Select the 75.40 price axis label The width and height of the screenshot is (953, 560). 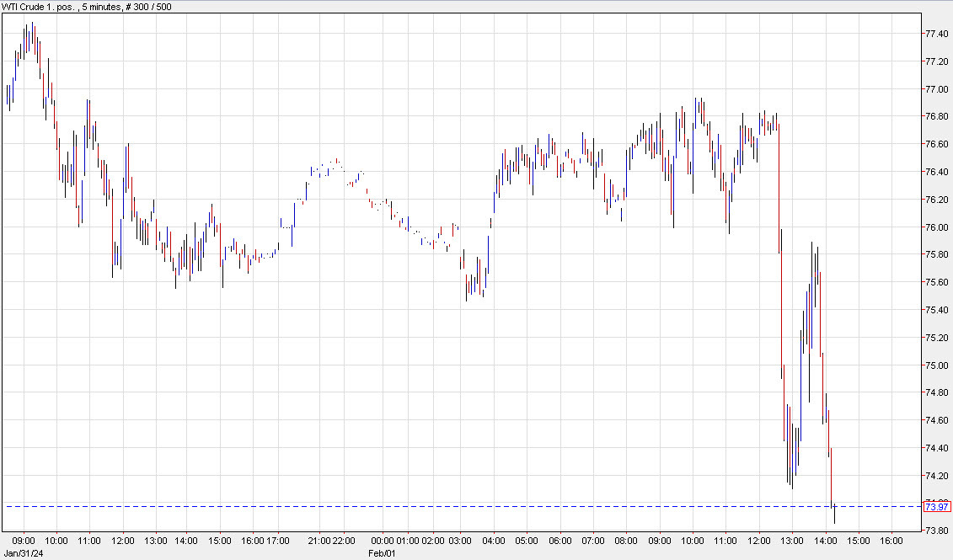click(x=937, y=310)
